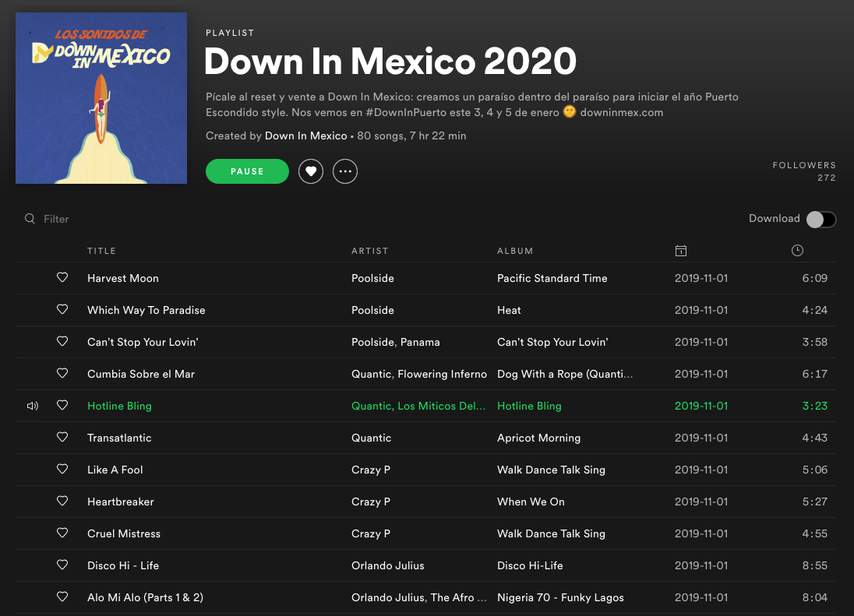Open artist Crazy P in Heartbreaker row
854x616 pixels.
click(x=371, y=502)
